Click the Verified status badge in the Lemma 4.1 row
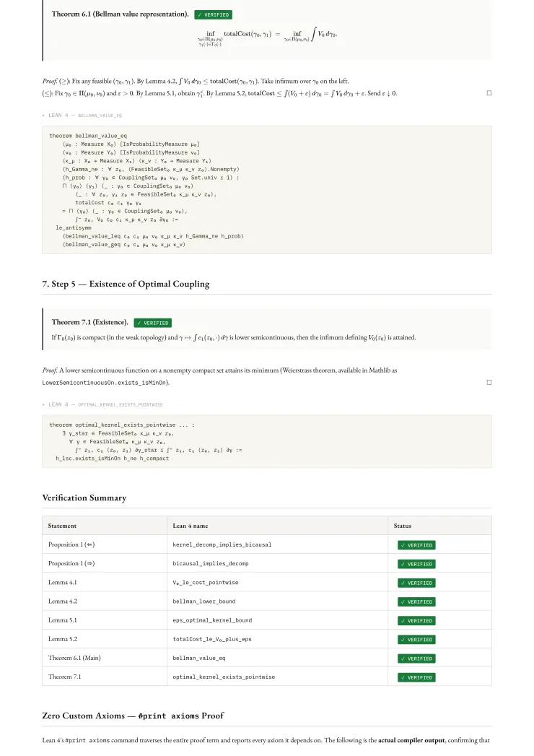Screen dimensions: 534x756 [x=416, y=583]
